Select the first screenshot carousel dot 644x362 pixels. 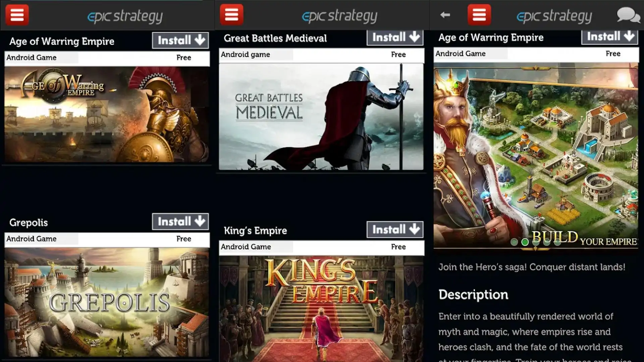point(514,242)
